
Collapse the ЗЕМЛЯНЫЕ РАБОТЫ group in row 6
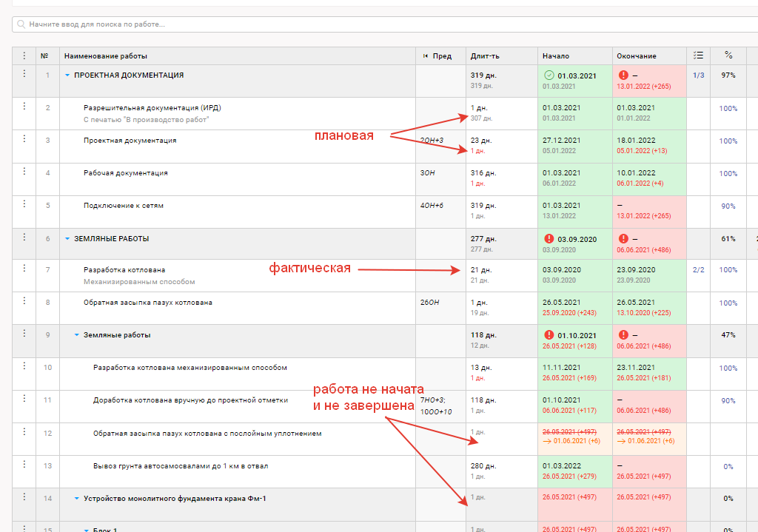click(x=67, y=239)
